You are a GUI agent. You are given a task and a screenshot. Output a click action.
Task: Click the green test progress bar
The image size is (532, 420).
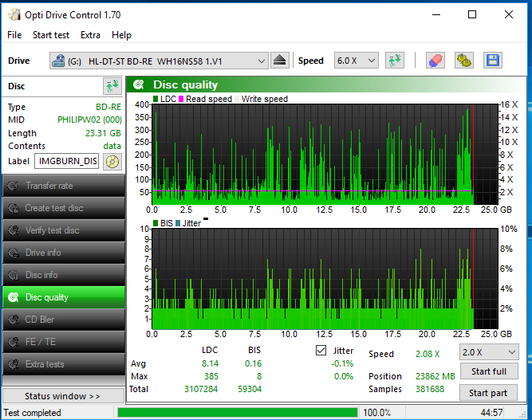[x=238, y=413]
